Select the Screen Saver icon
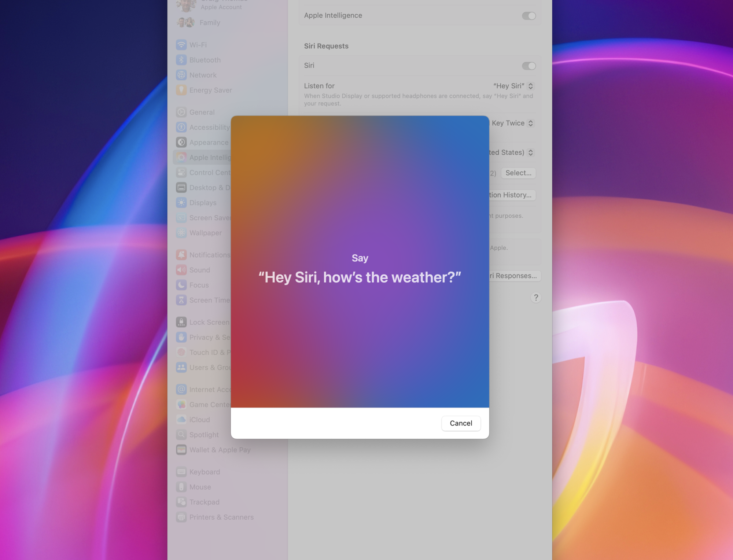 [x=181, y=217]
